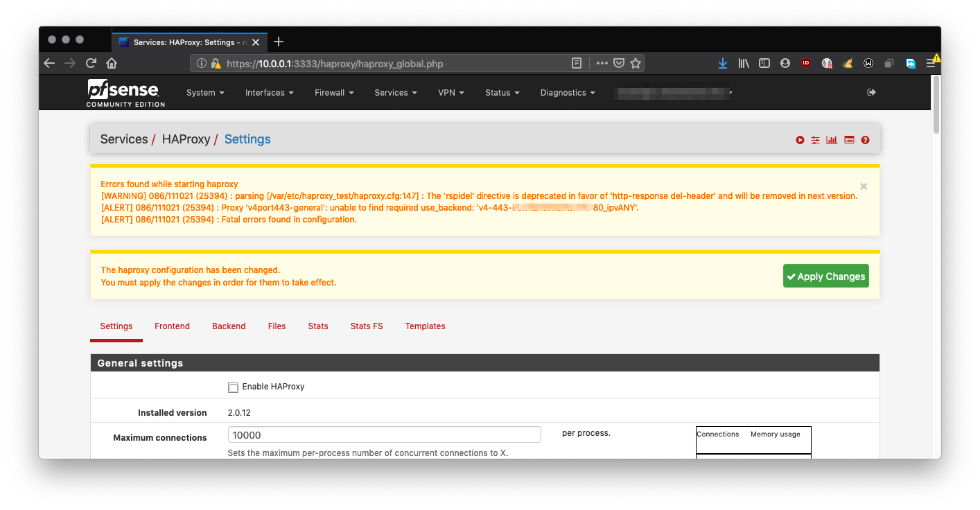This screenshot has width=980, height=510.
Task: Switch to the Settings tab
Action: pos(116,326)
